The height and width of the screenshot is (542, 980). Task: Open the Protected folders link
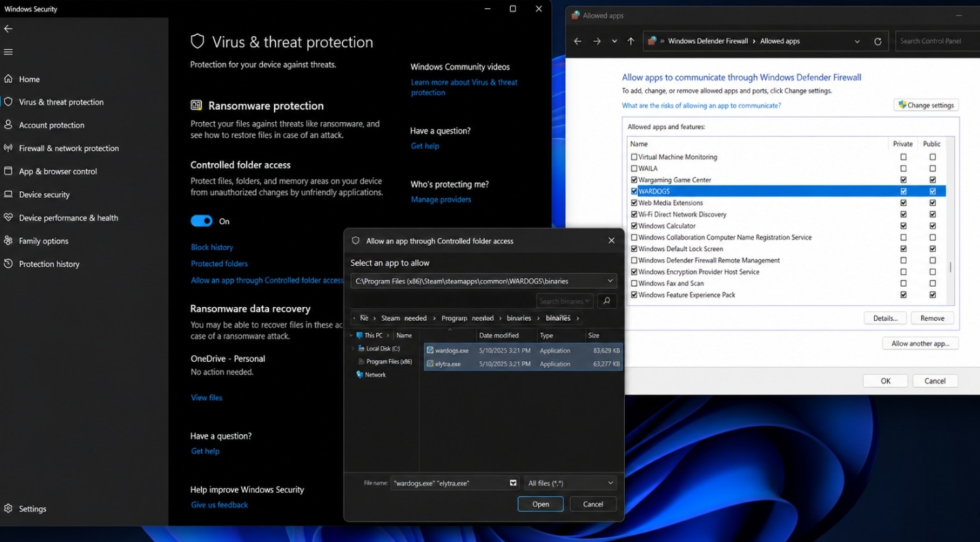219,263
